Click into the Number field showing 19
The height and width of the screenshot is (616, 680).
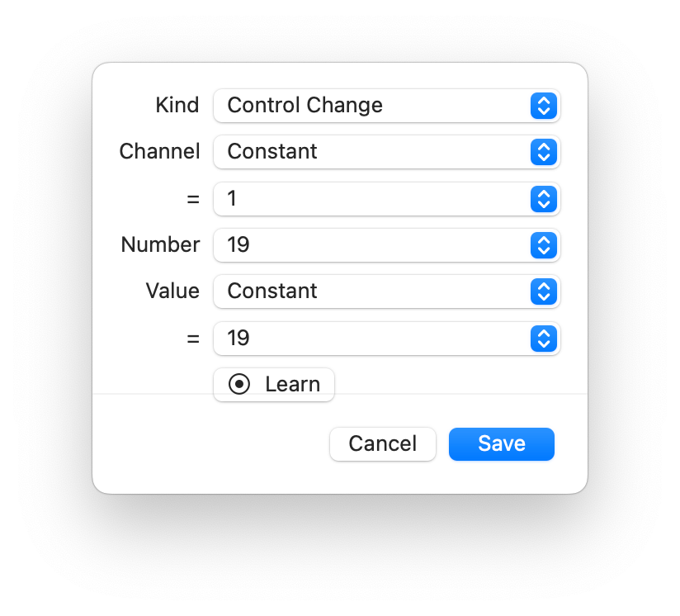(371, 245)
